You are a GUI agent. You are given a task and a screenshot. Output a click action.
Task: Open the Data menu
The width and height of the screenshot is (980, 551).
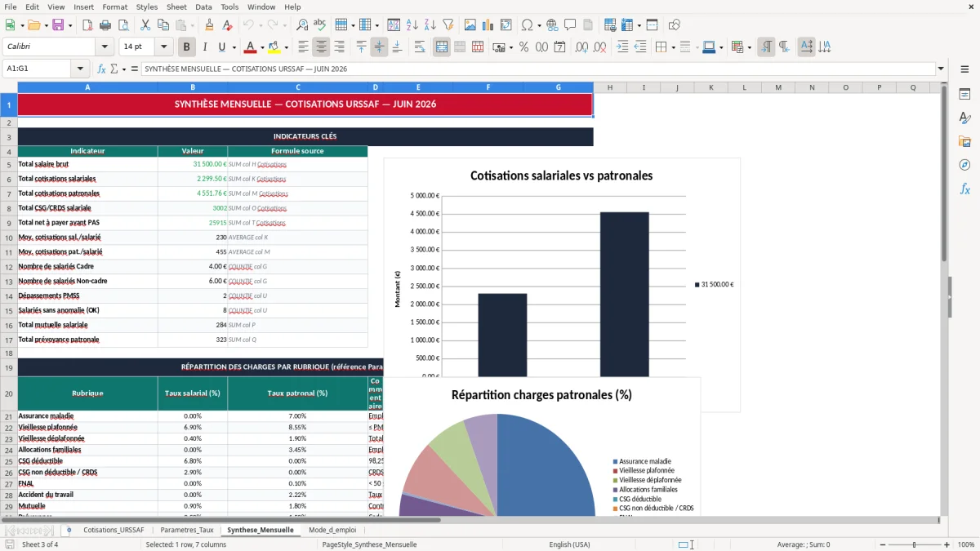pyautogui.click(x=203, y=7)
